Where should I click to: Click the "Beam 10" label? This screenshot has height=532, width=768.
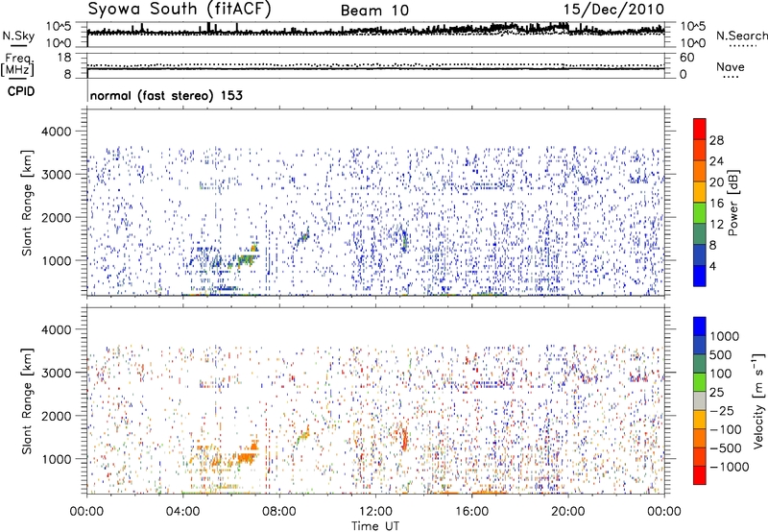[x=374, y=11]
